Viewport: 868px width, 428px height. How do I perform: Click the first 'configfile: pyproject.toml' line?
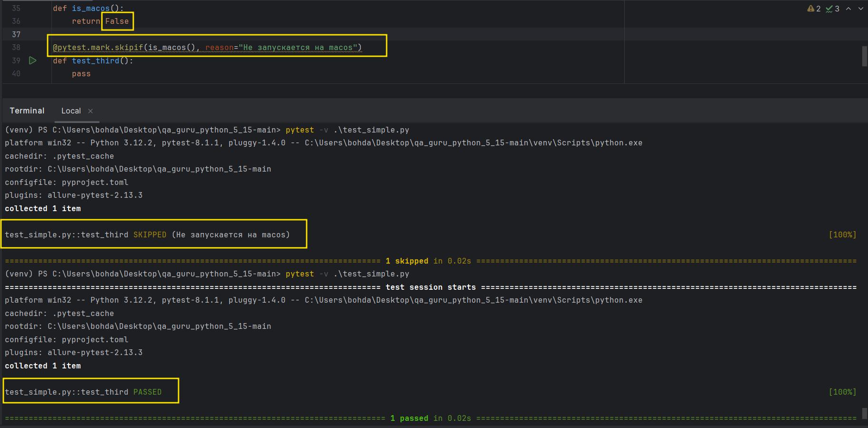(67, 182)
